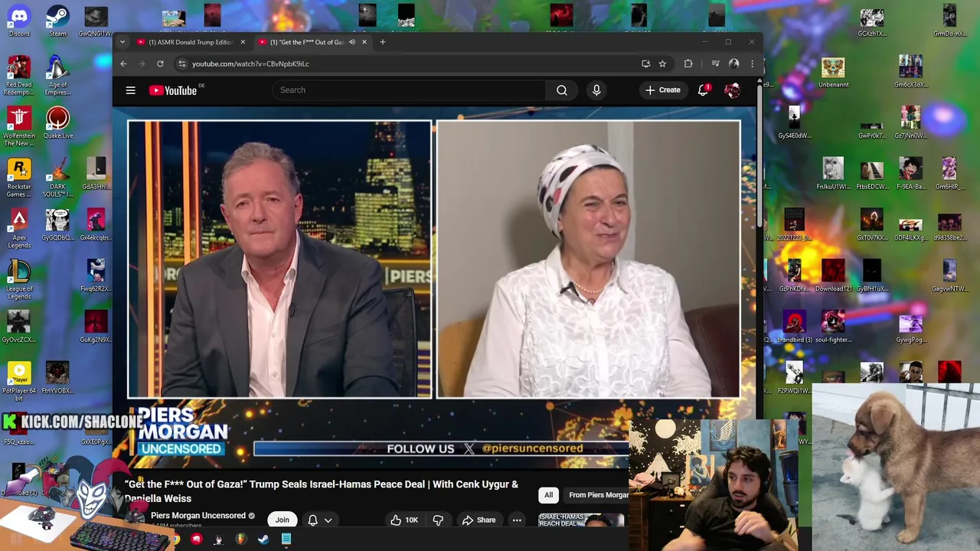Bookmark this page with star icon
Image resolution: width=980 pixels, height=551 pixels.
pos(662,64)
